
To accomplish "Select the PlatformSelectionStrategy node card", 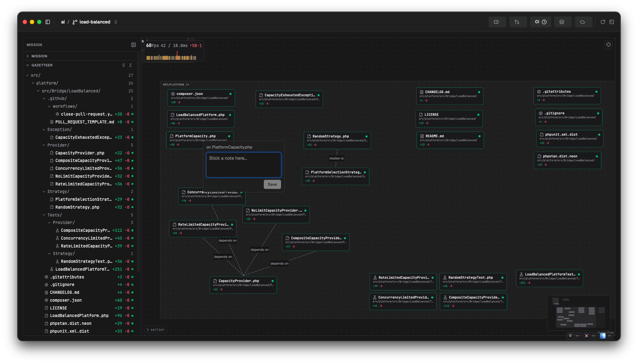I will (336, 176).
